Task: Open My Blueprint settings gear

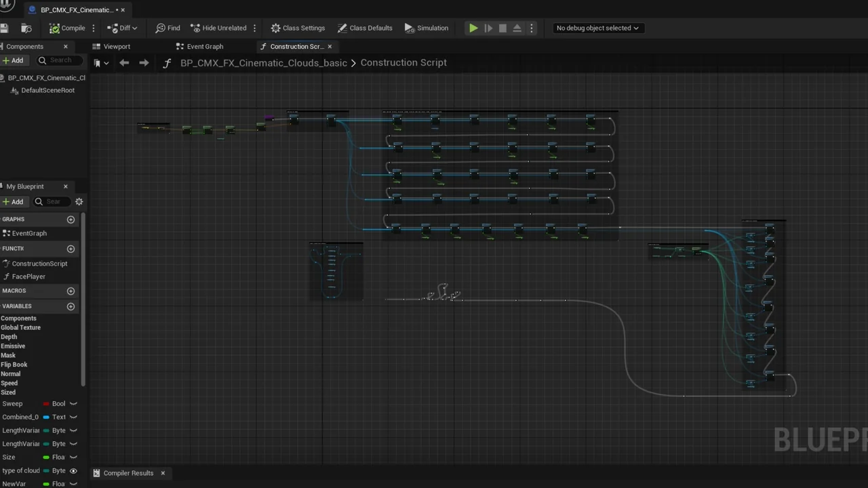Action: coord(79,201)
